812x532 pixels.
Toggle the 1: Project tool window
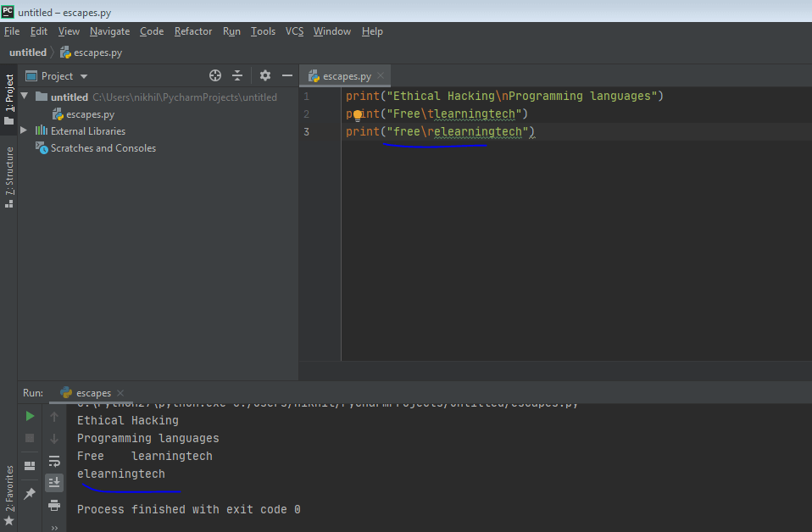point(8,99)
